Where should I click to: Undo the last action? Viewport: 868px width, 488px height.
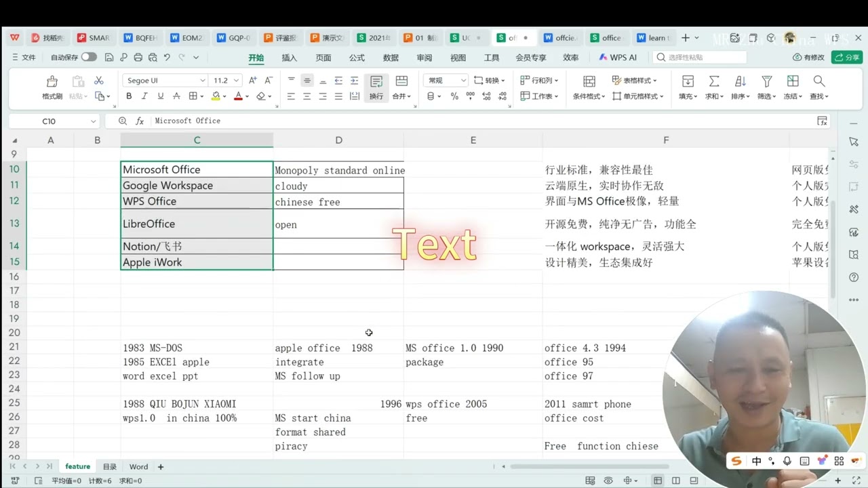click(167, 58)
